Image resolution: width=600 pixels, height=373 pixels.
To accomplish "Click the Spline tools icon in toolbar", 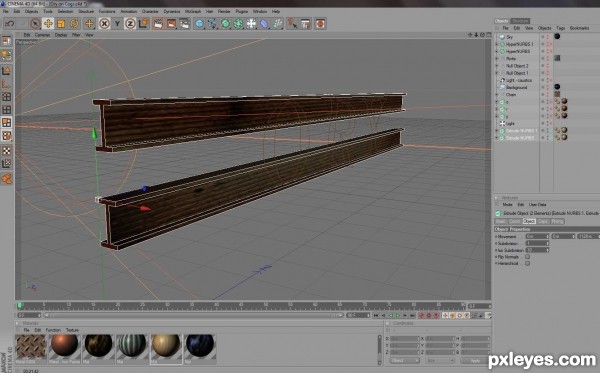I will [212, 24].
